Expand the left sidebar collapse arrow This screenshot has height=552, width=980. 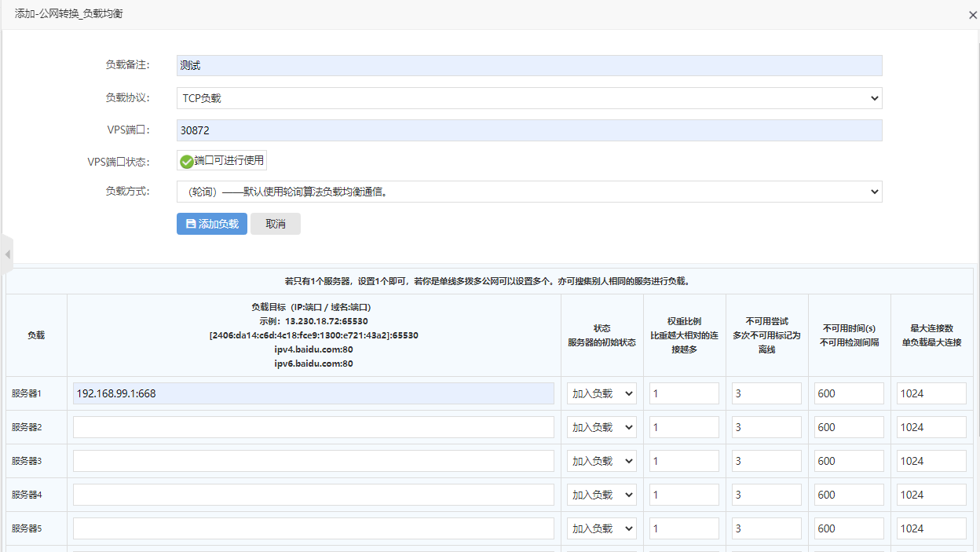tap(7, 254)
